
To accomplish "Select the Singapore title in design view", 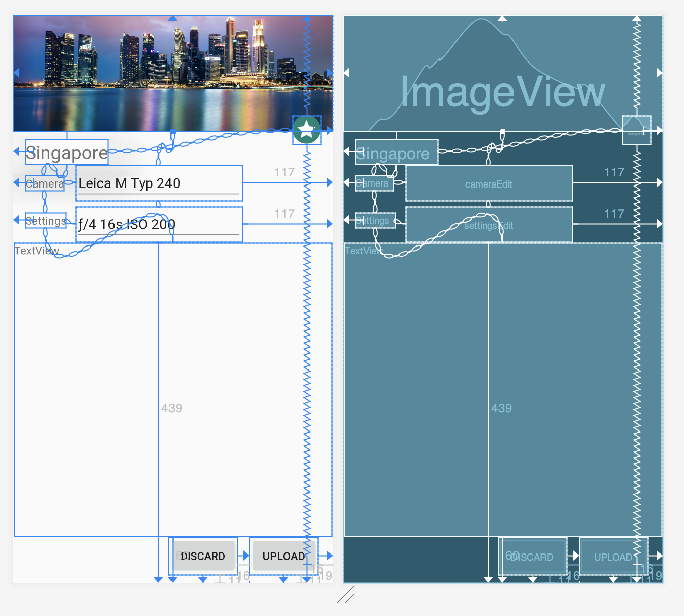I will tap(67, 152).
